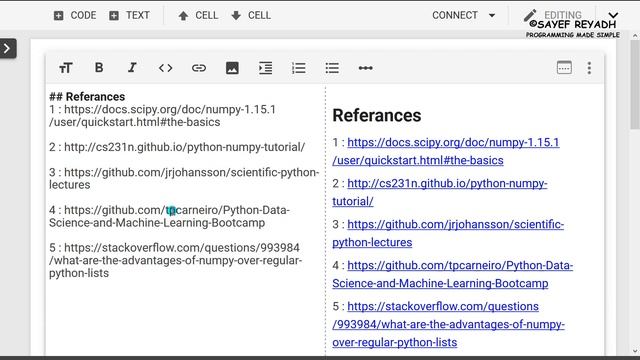Click the raw stackoverflow URL in the editor
The height and width of the screenshot is (360, 640).
(x=176, y=260)
